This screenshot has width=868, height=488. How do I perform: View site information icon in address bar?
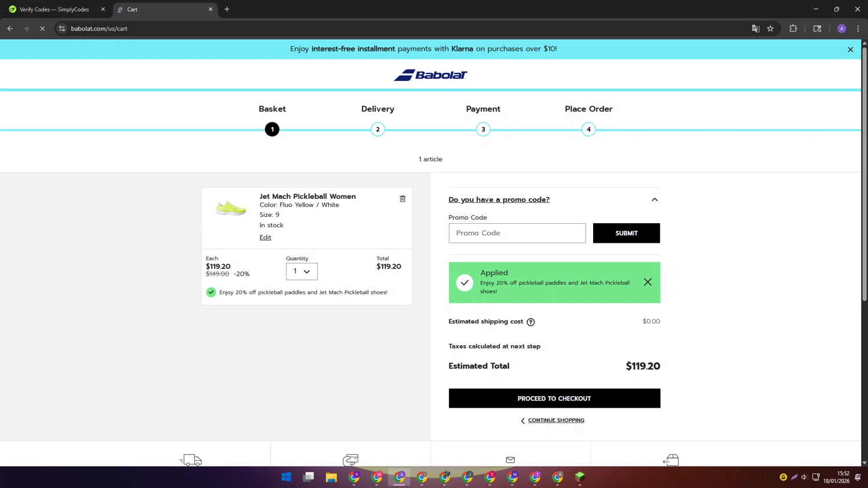pyautogui.click(x=62, y=28)
